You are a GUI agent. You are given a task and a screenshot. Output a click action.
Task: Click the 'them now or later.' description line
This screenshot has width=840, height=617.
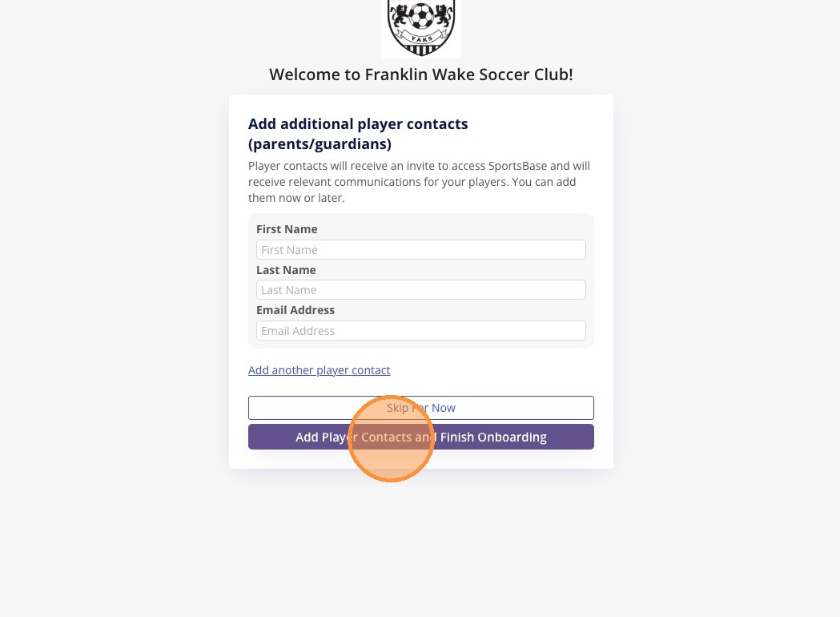(296, 198)
